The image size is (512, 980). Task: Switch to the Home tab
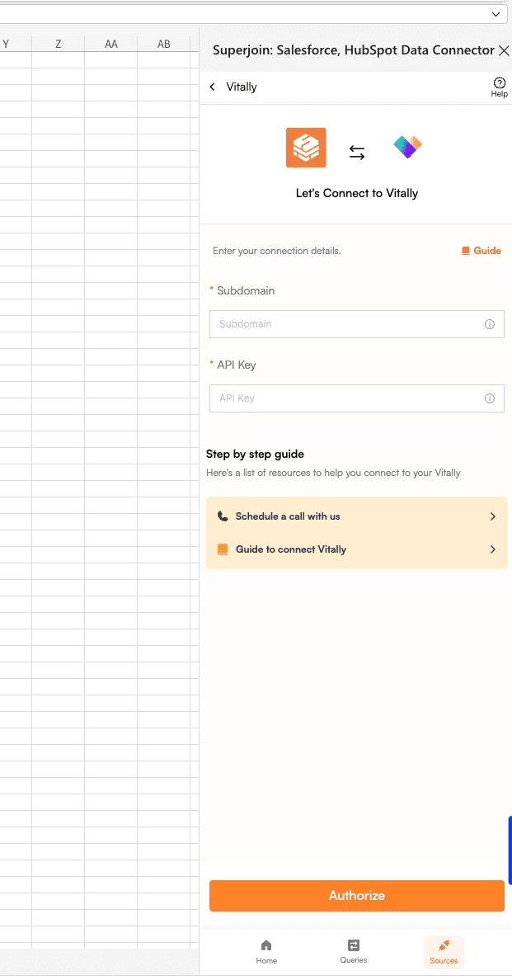pos(266,952)
